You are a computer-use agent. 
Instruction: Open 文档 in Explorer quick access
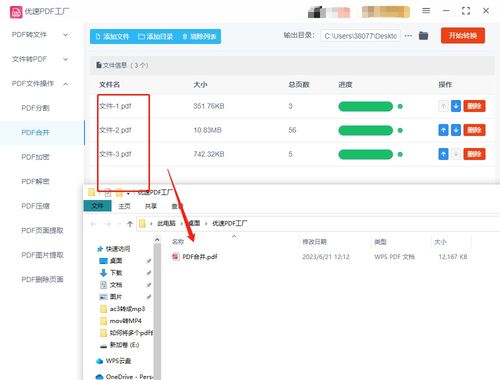click(x=111, y=285)
